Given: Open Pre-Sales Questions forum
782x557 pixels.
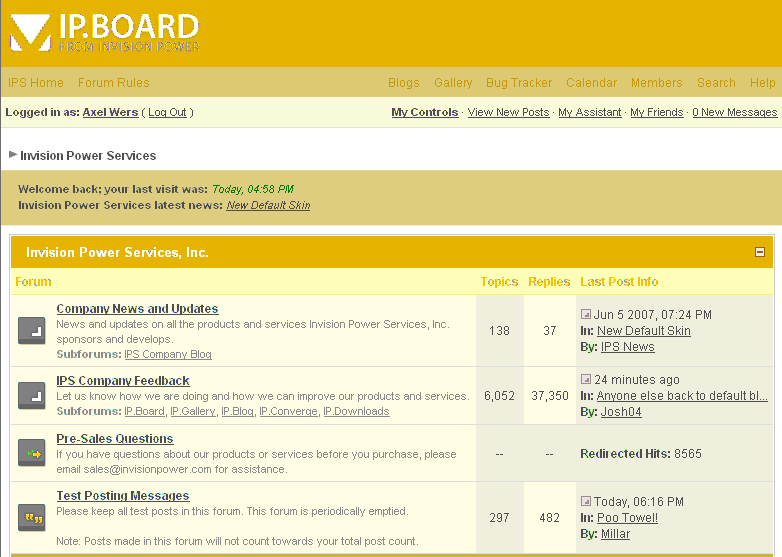Looking at the screenshot, I should 115,439.
